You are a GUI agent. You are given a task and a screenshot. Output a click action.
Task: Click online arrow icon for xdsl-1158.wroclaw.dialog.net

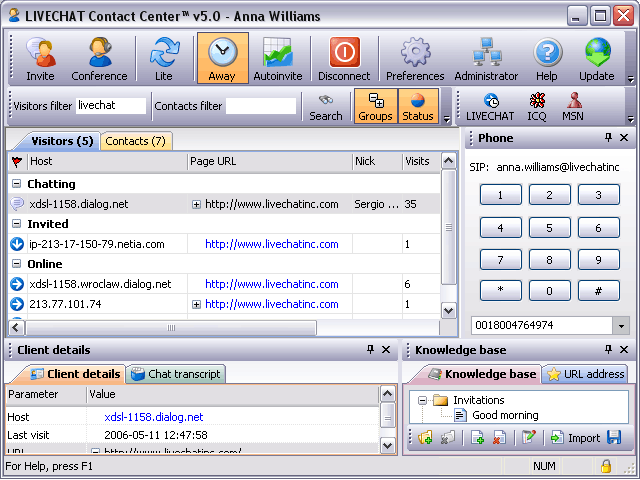click(x=17, y=284)
